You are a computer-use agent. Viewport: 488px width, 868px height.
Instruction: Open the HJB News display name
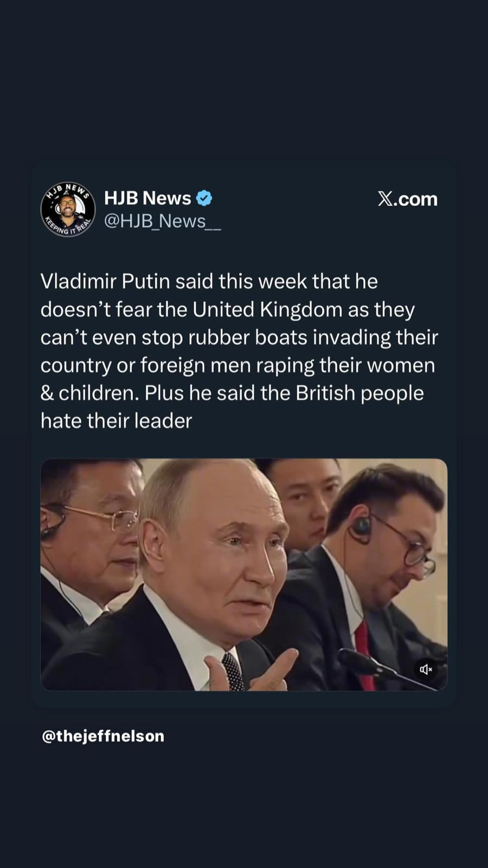[147, 199]
